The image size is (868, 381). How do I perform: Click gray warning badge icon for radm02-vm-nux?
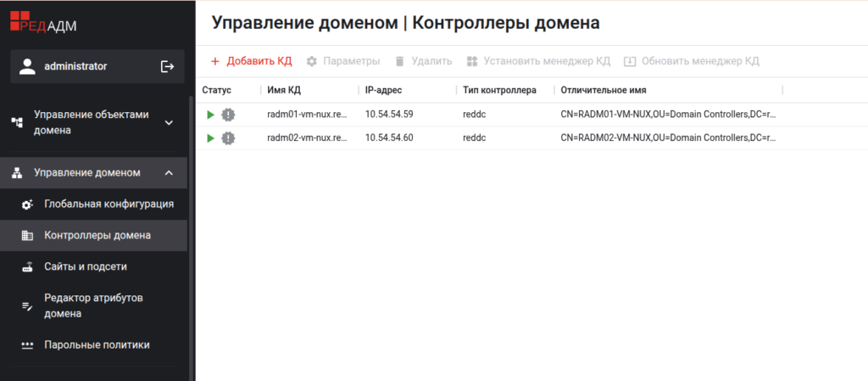(228, 138)
